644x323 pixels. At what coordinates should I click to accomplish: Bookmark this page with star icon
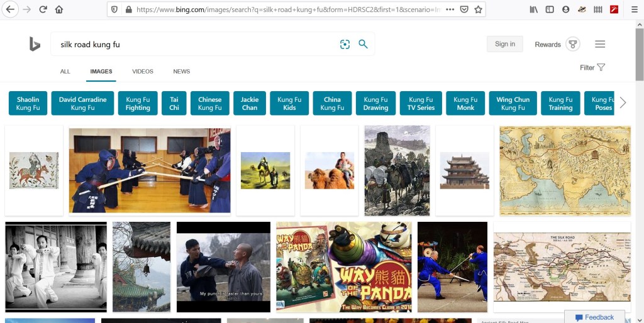[479, 9]
